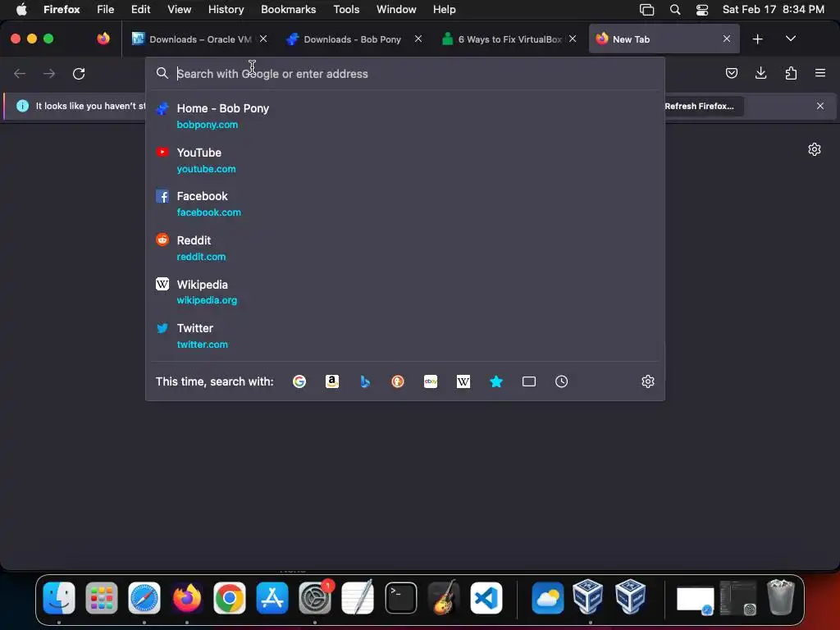This screenshot has height=630, width=840.
Task: Open the Apple menu
Action: coord(21,9)
